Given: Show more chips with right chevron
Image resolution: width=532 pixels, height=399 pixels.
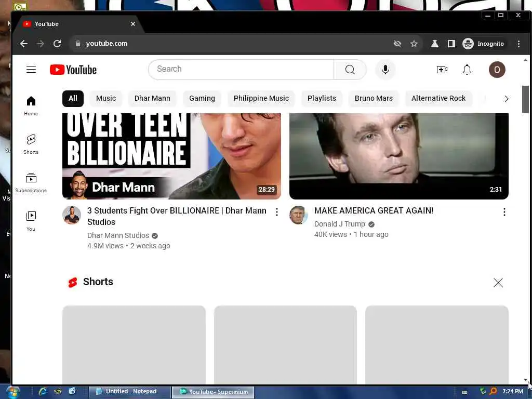Looking at the screenshot, I should 506,99.
